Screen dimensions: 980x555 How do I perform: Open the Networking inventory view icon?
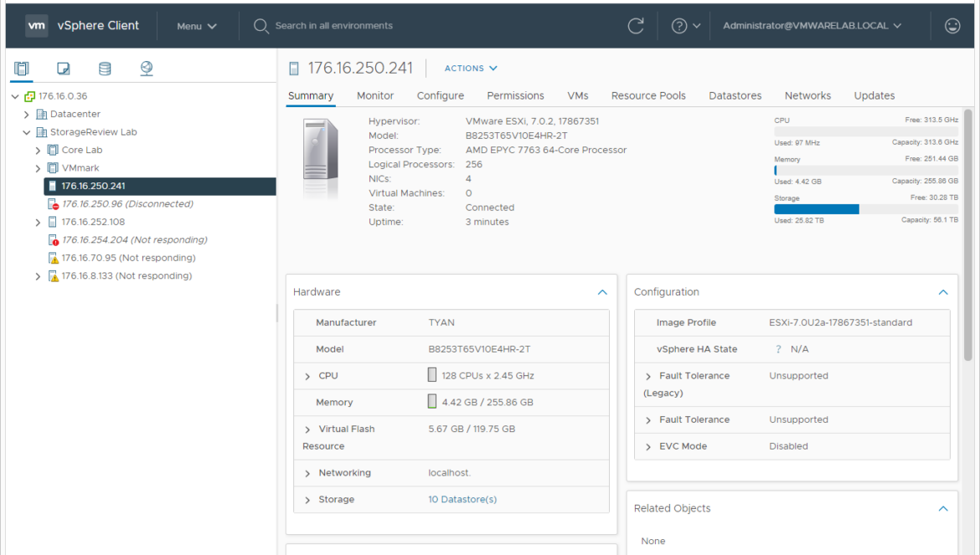click(147, 68)
